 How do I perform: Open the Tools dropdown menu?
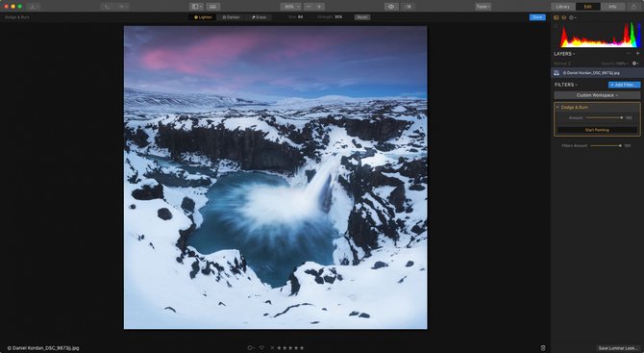483,7
